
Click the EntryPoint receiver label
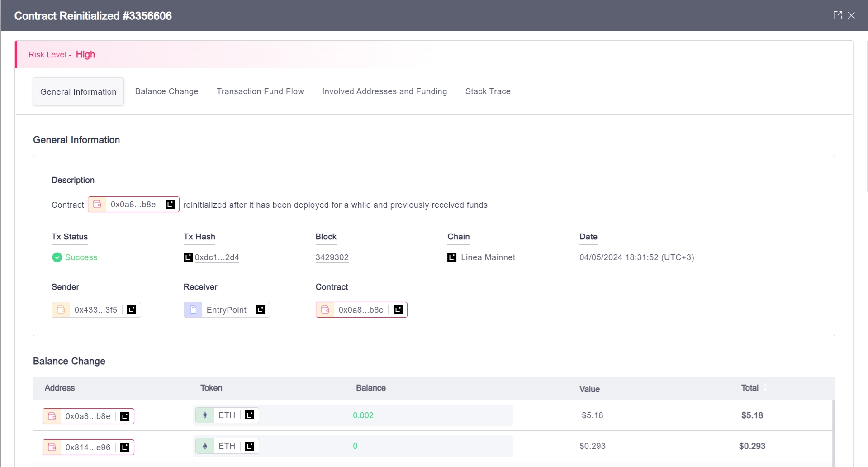pos(226,310)
